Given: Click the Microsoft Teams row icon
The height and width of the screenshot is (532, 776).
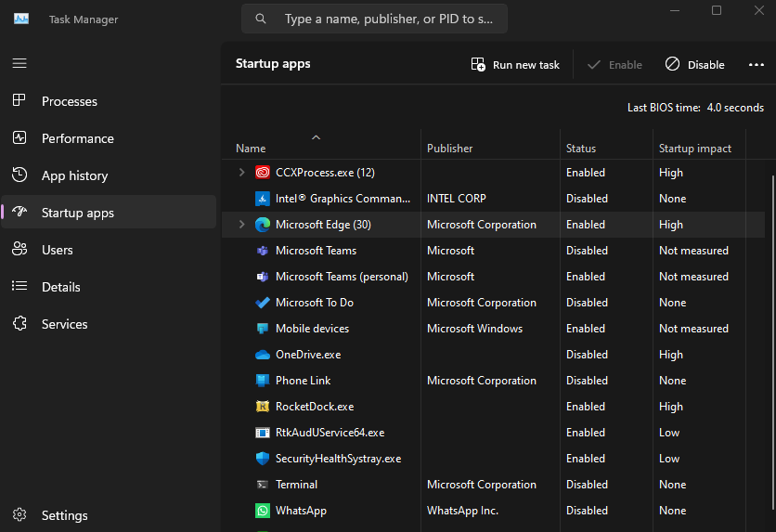Looking at the screenshot, I should coord(263,251).
